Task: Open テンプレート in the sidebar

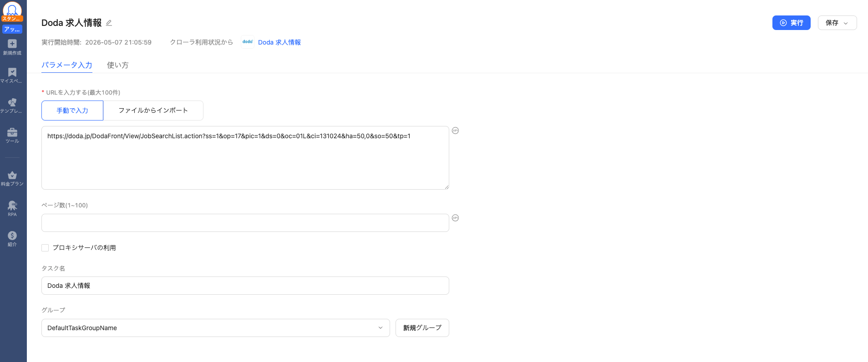Action: click(12, 106)
